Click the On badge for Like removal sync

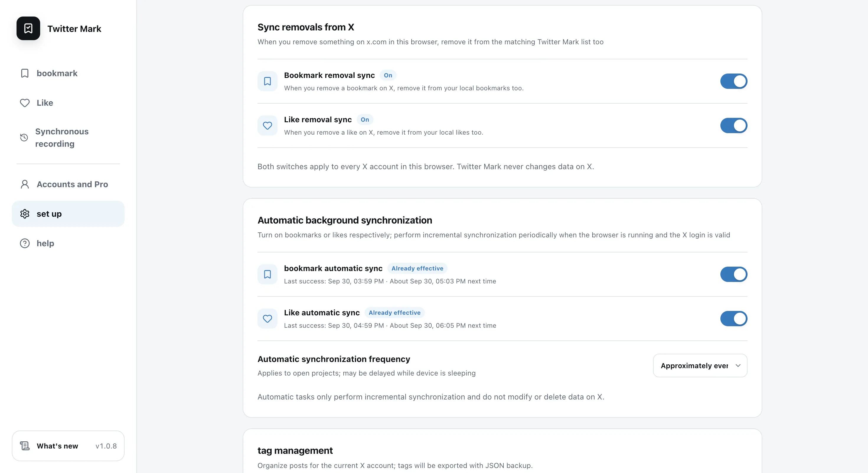pyautogui.click(x=365, y=120)
